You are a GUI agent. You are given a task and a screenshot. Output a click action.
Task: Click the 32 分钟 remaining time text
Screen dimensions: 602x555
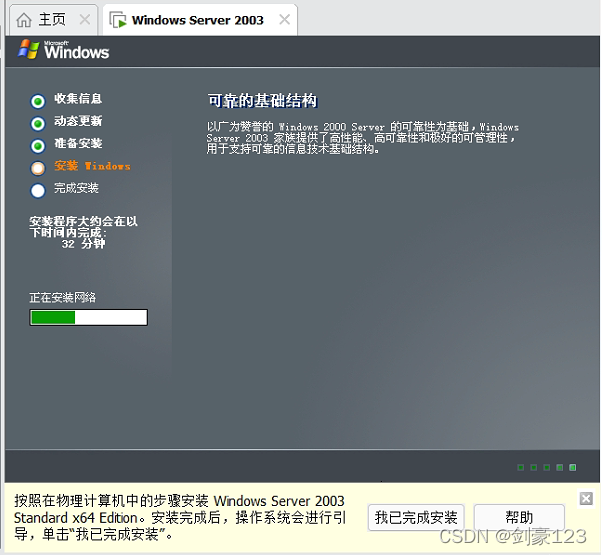[x=83, y=244]
